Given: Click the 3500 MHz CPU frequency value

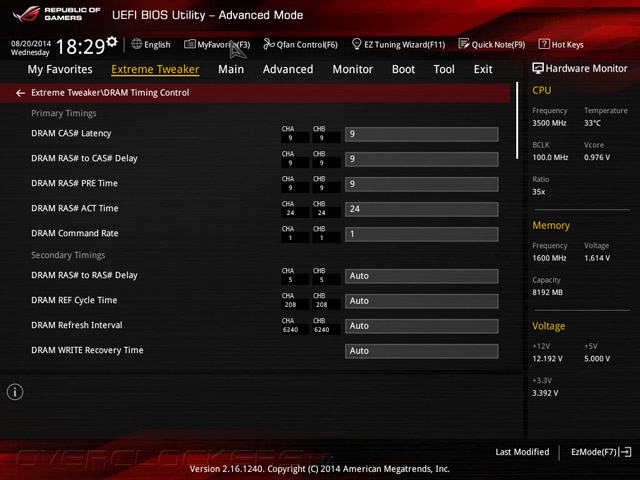Looking at the screenshot, I should click(x=549, y=123).
